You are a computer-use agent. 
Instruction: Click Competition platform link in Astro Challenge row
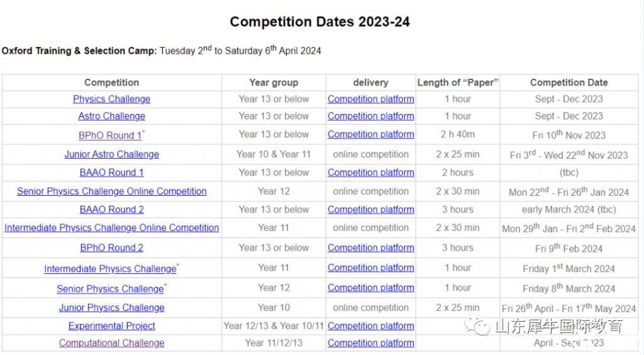click(x=370, y=116)
